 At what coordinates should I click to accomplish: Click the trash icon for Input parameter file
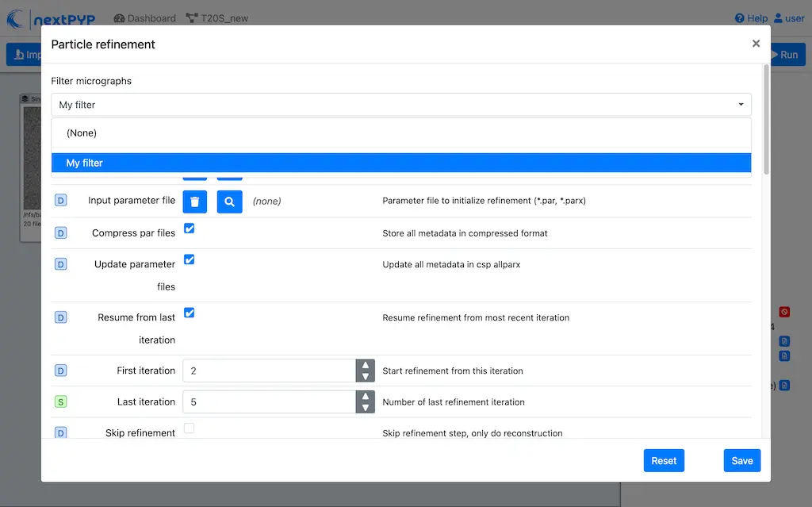pyautogui.click(x=195, y=202)
